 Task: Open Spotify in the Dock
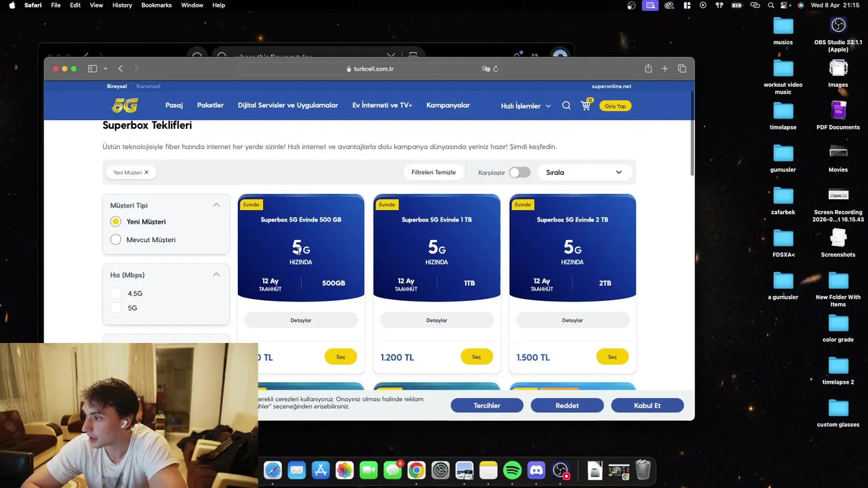tap(513, 470)
